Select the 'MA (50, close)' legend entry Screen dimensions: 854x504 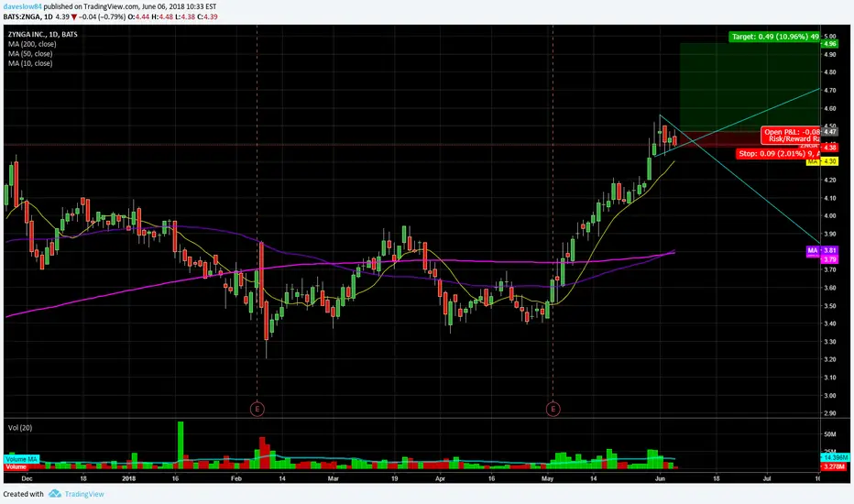[30, 54]
